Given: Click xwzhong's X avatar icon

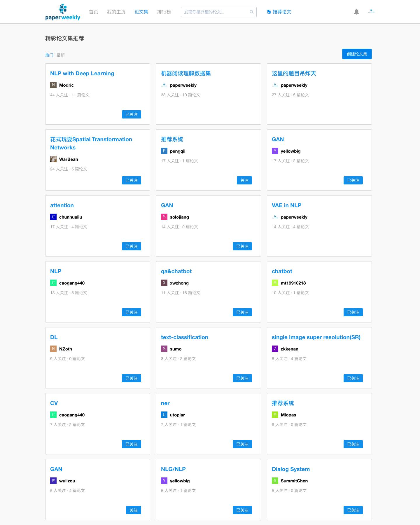Looking at the screenshot, I should coord(164,283).
